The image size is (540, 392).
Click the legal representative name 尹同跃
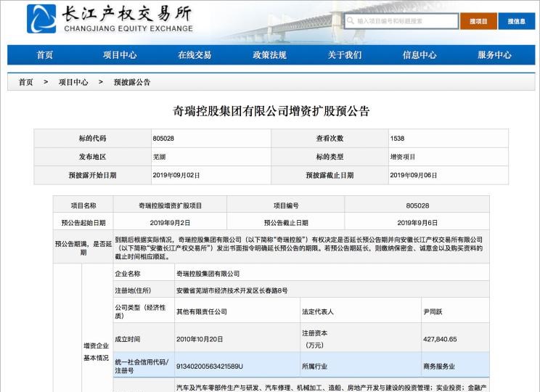[x=433, y=311]
